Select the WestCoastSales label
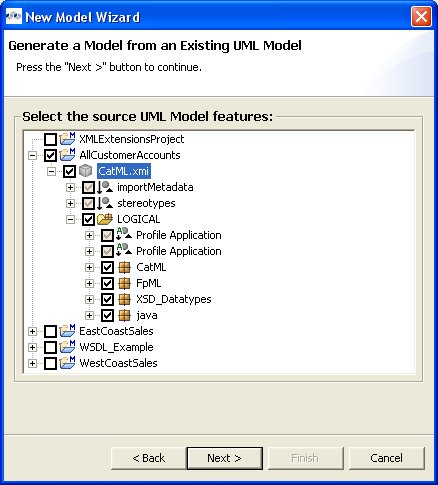438x485 pixels. pos(118,363)
